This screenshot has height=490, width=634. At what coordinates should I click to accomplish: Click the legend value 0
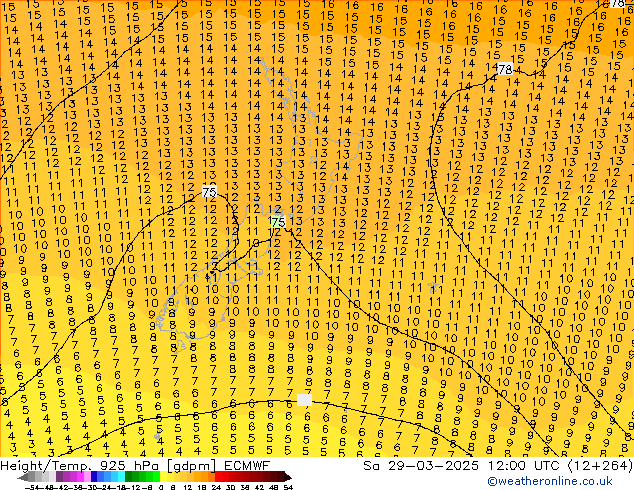pyautogui.click(x=161, y=487)
